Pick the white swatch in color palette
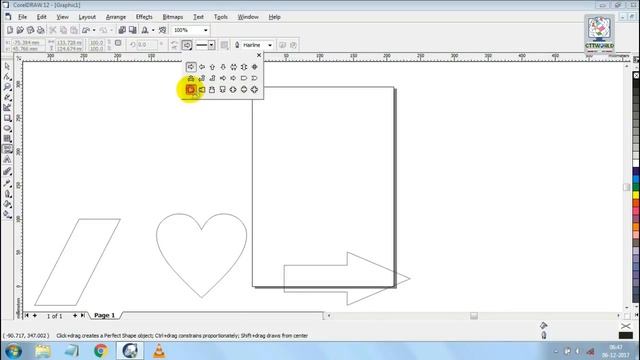This screenshot has height=360, width=640. tap(636, 163)
